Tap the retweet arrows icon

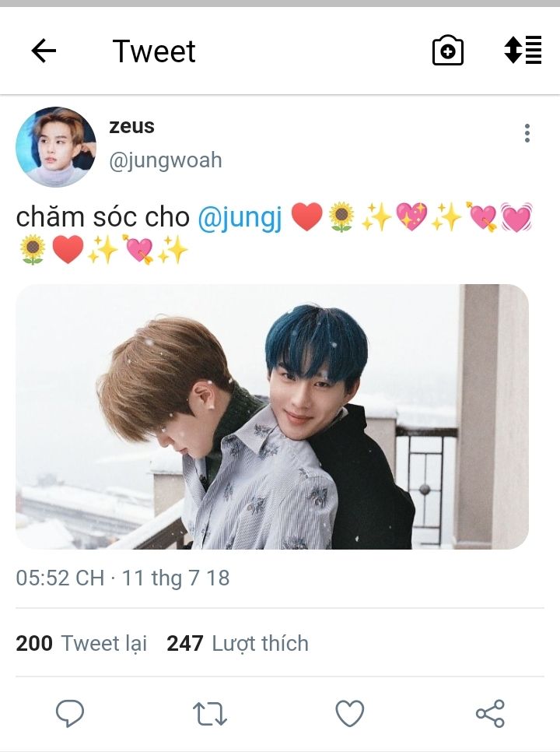click(x=209, y=713)
